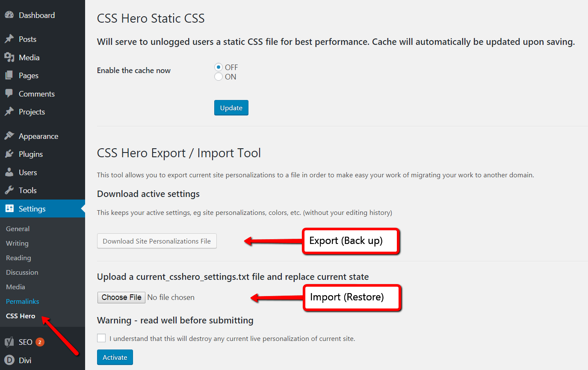Screen dimensions: 588x370
Task: Click the Posts pushpin icon
Action: (x=9, y=39)
